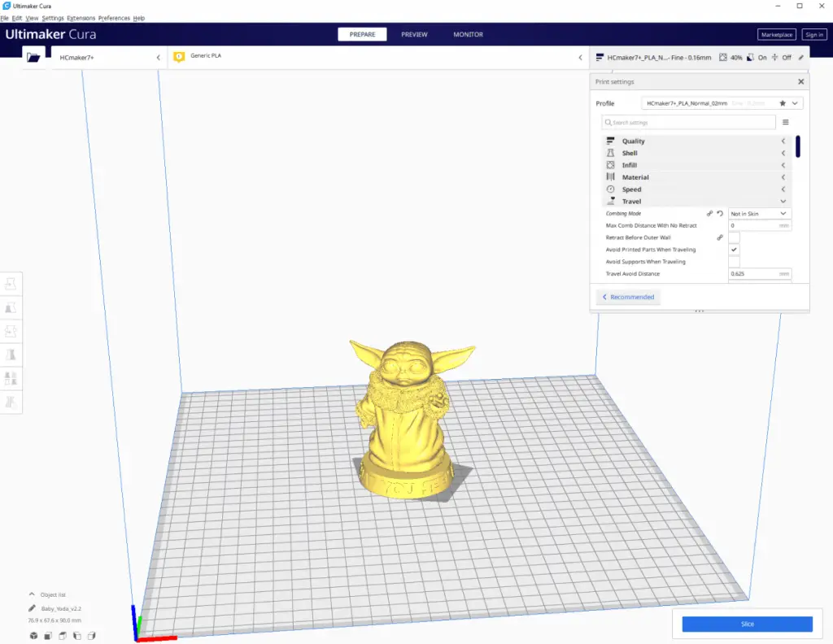This screenshot has width=833, height=644.
Task: Click the Travel Avoid Distance value field
Action: pyautogui.click(x=760, y=274)
